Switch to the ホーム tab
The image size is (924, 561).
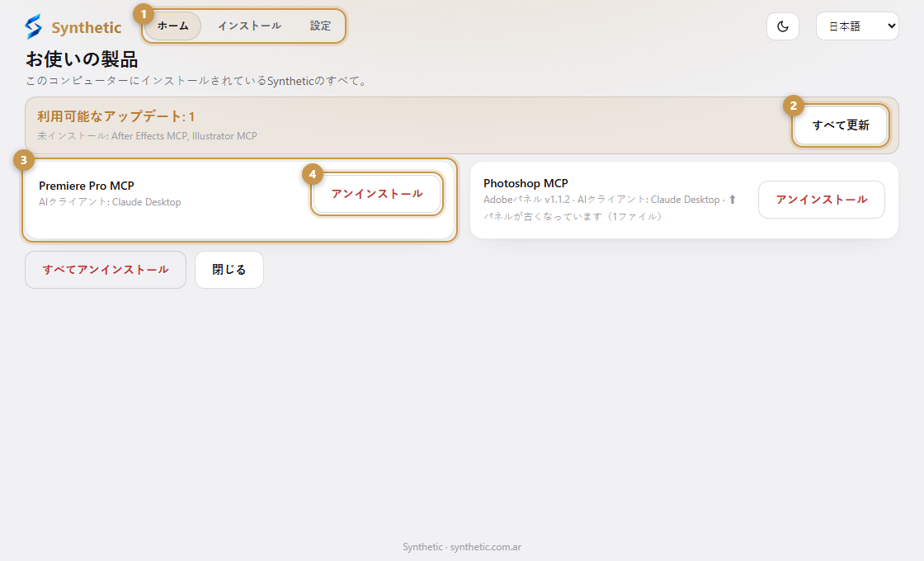click(x=172, y=26)
